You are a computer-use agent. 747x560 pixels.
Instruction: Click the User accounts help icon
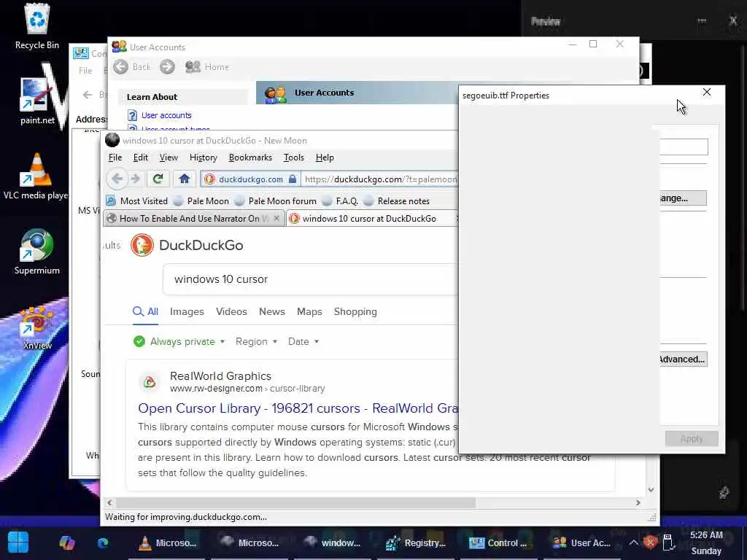(x=132, y=115)
